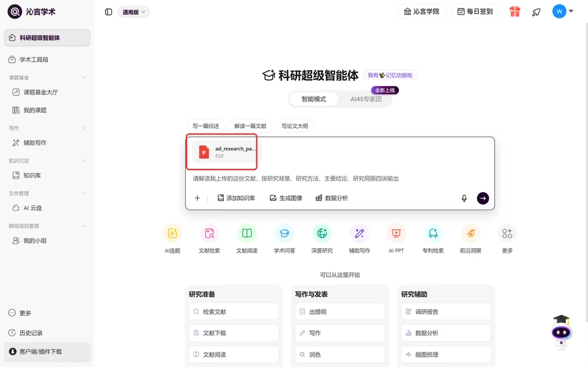This screenshot has height=367, width=588.
Task: Click 生成图像 in input toolbar
Action: (x=286, y=198)
